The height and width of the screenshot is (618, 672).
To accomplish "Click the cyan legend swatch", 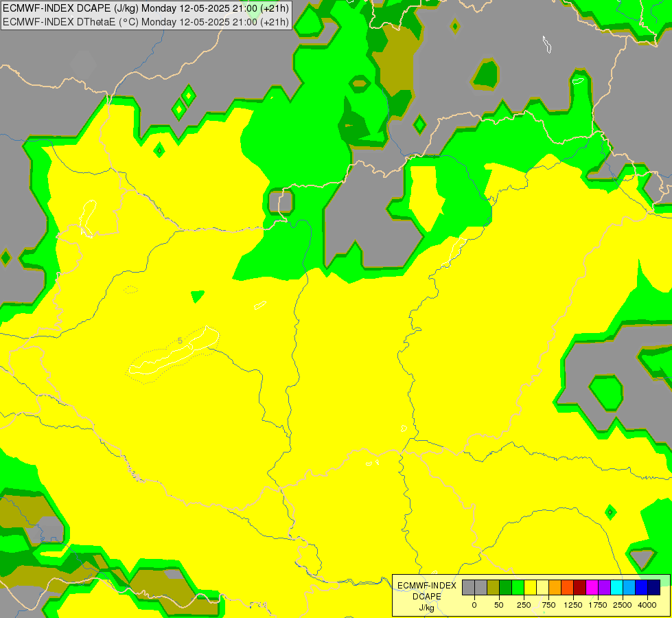I will tap(616, 587).
